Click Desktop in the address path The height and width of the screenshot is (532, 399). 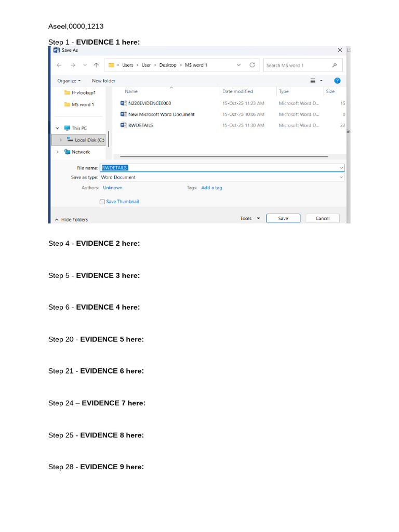168,65
